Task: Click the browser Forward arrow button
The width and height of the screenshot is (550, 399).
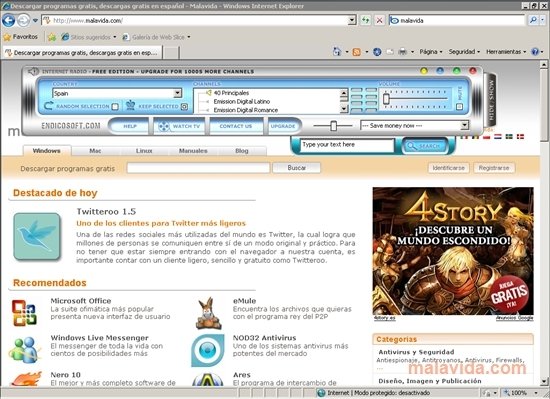Action: pyautogui.click(x=24, y=20)
